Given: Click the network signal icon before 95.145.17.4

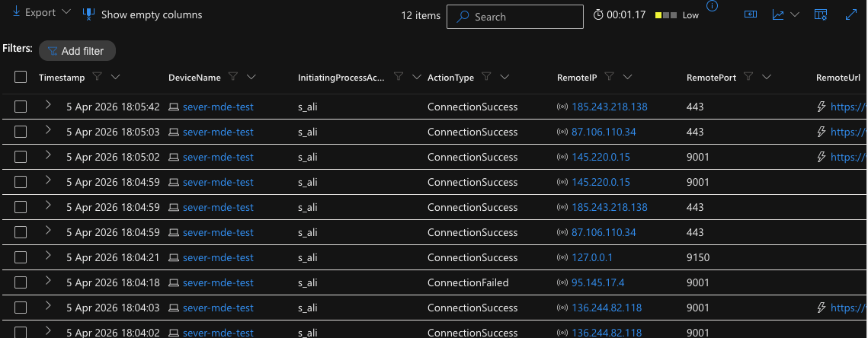Looking at the screenshot, I should pos(562,282).
